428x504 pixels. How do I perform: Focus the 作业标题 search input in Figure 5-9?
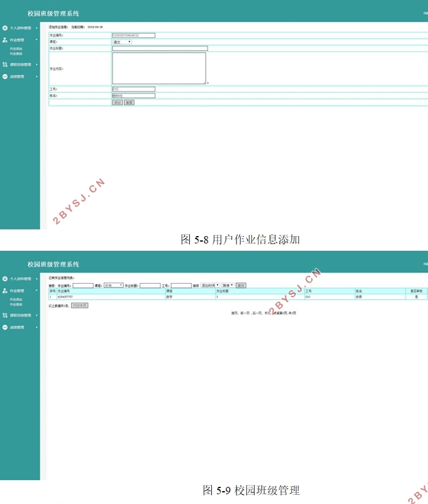150,286
